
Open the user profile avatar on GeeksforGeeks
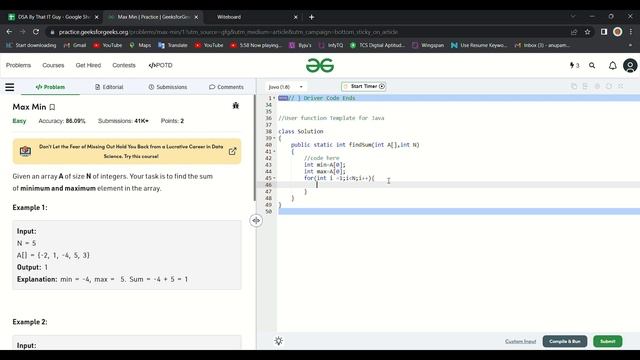click(x=630, y=65)
